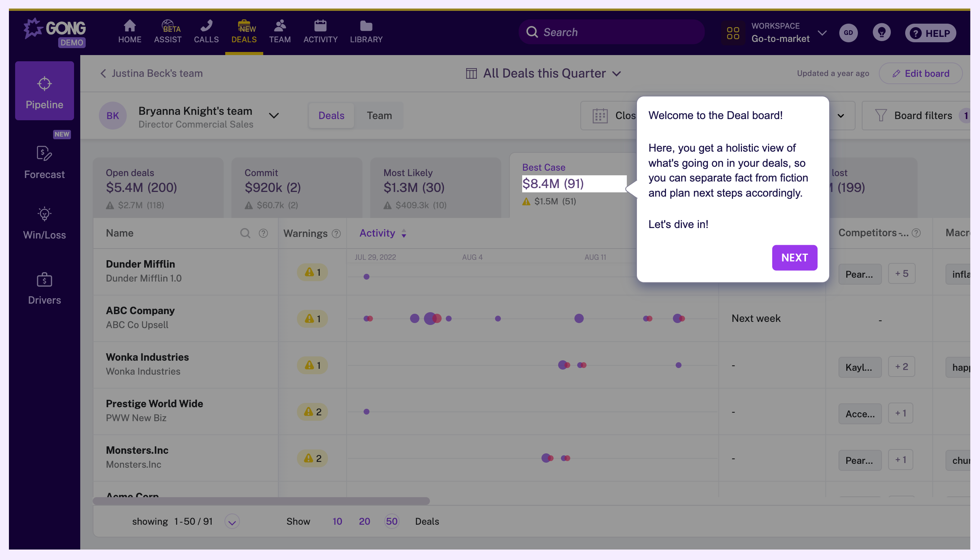Screen dimensions: 980x560
Task: Open the workspace switcher grid icon
Action: point(733,33)
